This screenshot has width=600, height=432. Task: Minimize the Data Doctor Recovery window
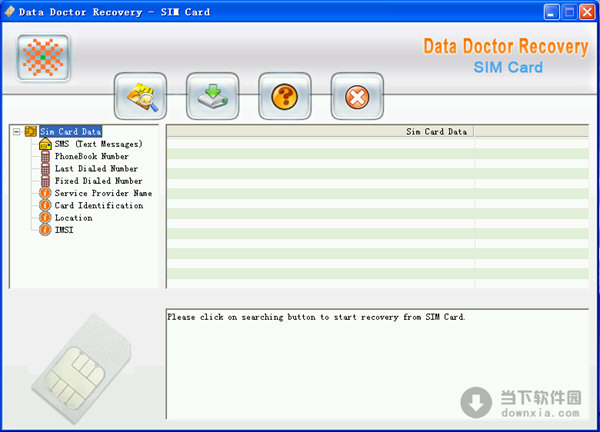pyautogui.click(x=551, y=12)
